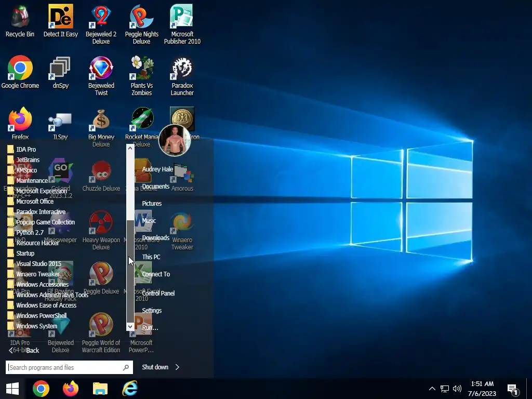Click the programs list scroll up arrow

[x=130, y=148]
